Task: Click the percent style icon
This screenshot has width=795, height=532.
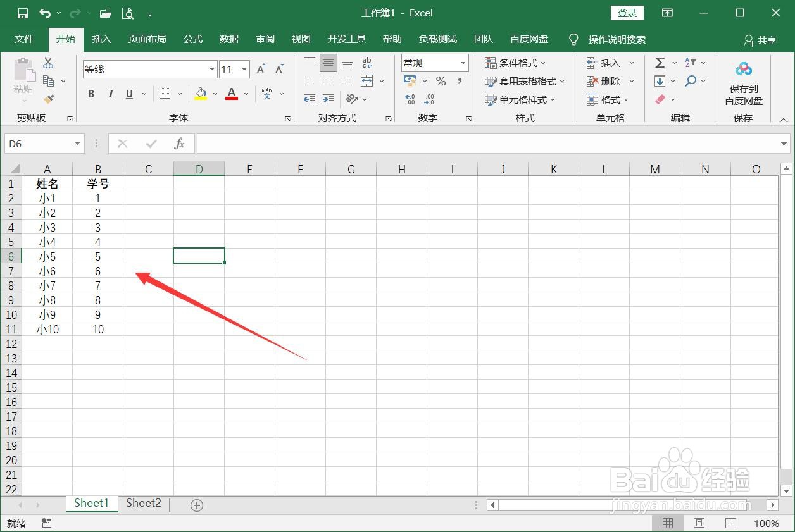Action: [x=441, y=81]
